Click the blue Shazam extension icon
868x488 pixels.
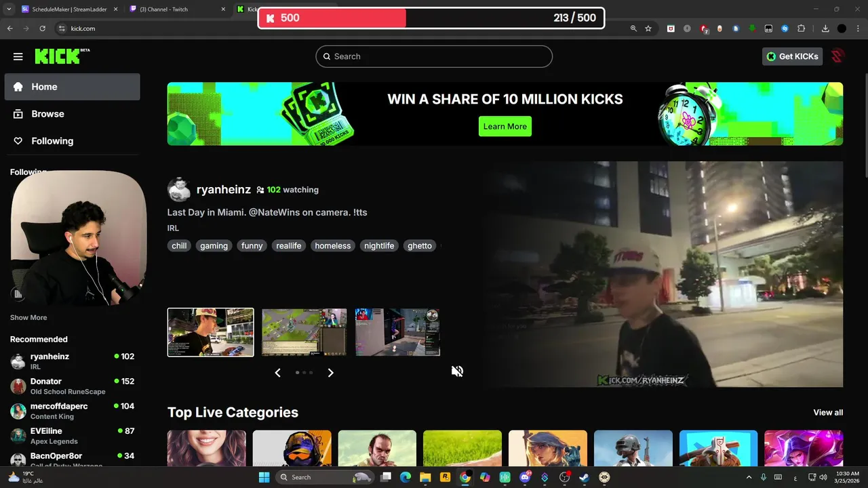tap(785, 28)
